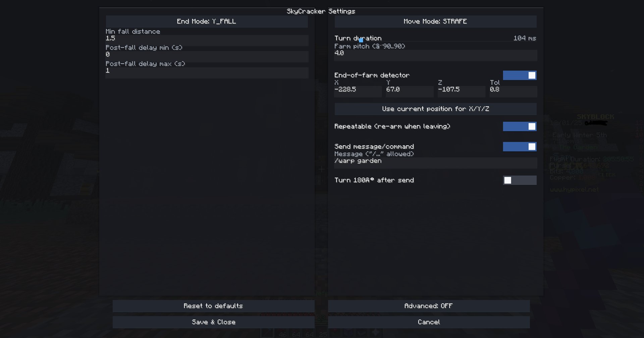This screenshot has width=644, height=338.
Task: Disable Send message/command toggle
Action: pyautogui.click(x=520, y=147)
